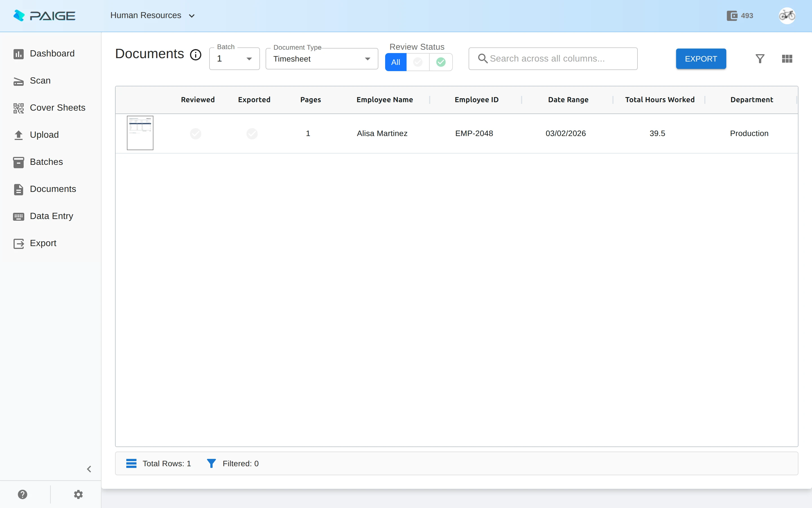Go to Export in sidebar

click(x=50, y=243)
